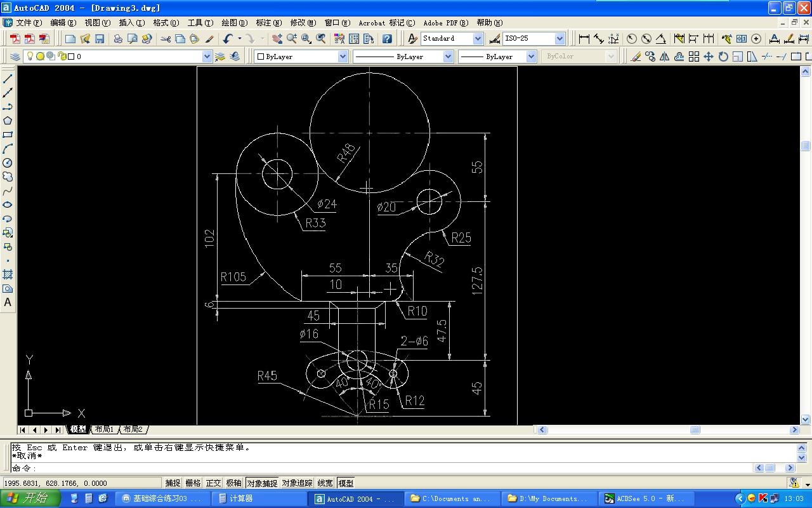
Task: Open the ByLayer color control dropdown
Action: point(343,57)
